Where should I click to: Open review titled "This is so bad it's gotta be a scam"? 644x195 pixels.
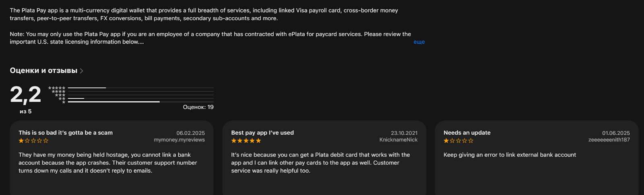point(66,133)
